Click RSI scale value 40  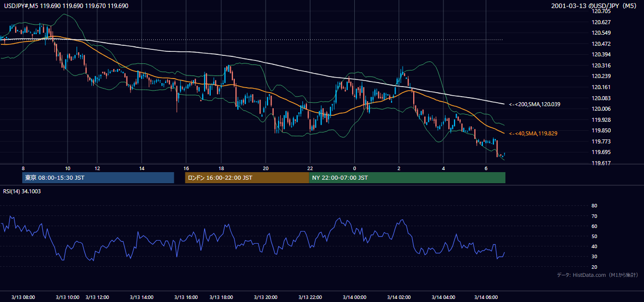pyautogui.click(x=594, y=247)
